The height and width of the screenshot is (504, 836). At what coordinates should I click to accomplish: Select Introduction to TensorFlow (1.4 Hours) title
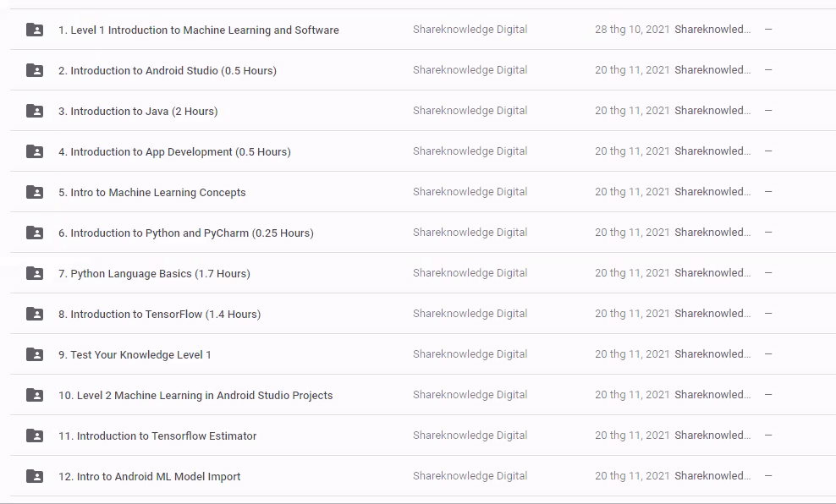click(159, 315)
